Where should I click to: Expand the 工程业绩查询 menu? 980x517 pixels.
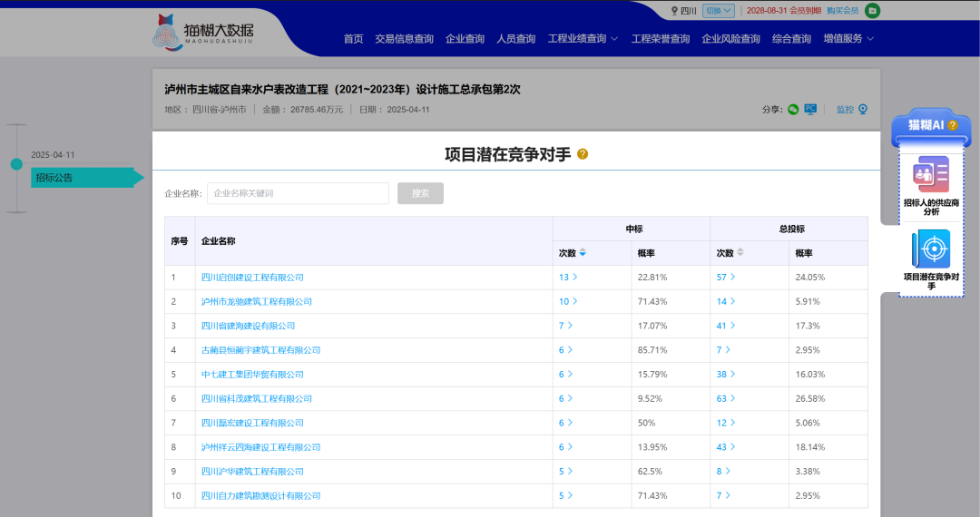point(583,39)
